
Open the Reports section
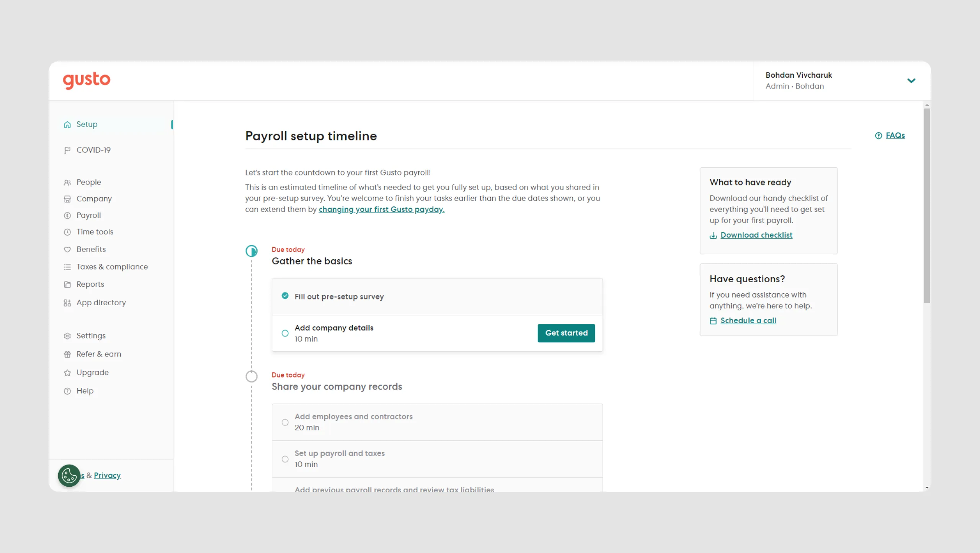pyautogui.click(x=90, y=284)
